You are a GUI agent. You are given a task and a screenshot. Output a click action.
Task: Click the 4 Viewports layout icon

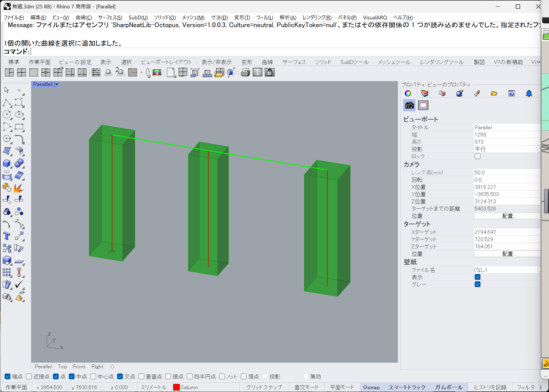pos(21,72)
